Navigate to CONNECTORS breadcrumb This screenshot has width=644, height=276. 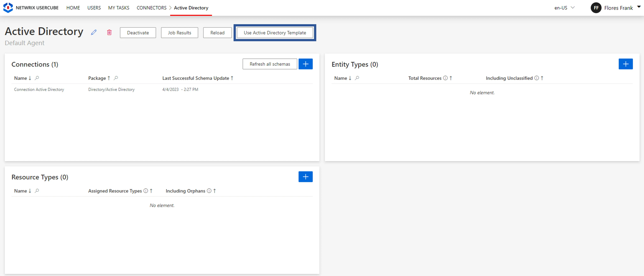pos(152,8)
